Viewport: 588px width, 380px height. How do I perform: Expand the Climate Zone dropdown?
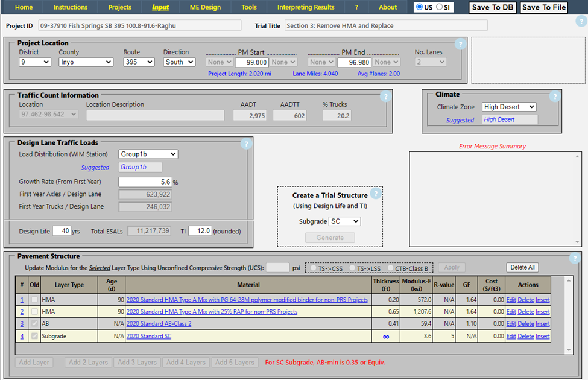click(509, 107)
